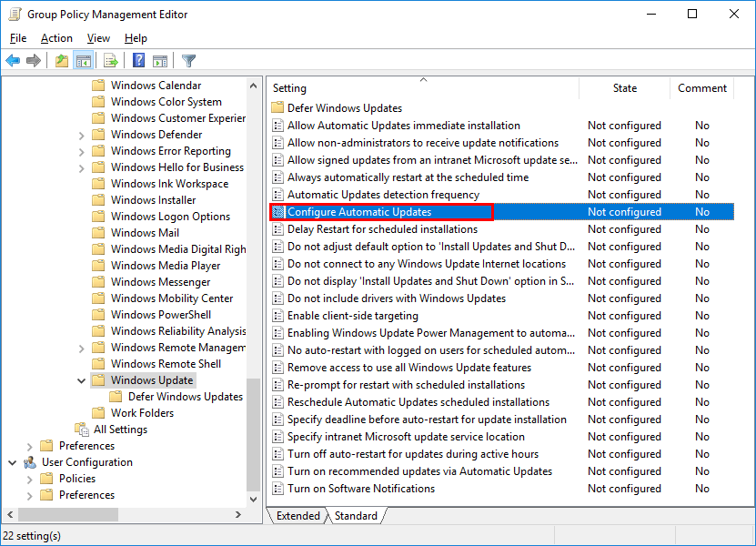Click the Up one level folder icon
Screen dimensions: 756x546
[x=61, y=61]
